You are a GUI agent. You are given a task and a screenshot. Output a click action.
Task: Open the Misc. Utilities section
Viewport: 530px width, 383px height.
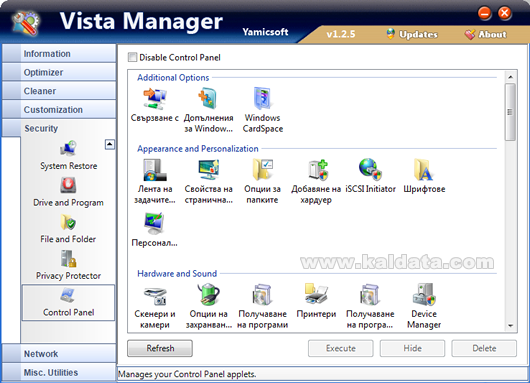click(59, 372)
